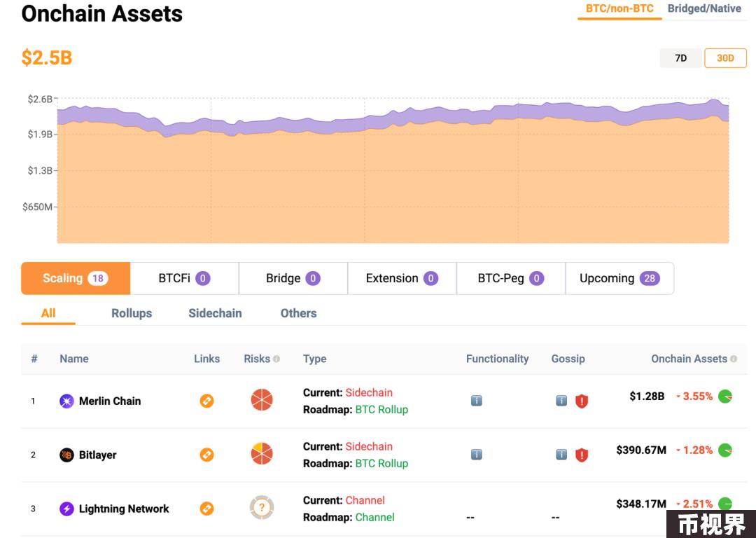Screen dimensions: 756x538
Task: Click Lightning Network current Channel text
Action: (x=365, y=500)
